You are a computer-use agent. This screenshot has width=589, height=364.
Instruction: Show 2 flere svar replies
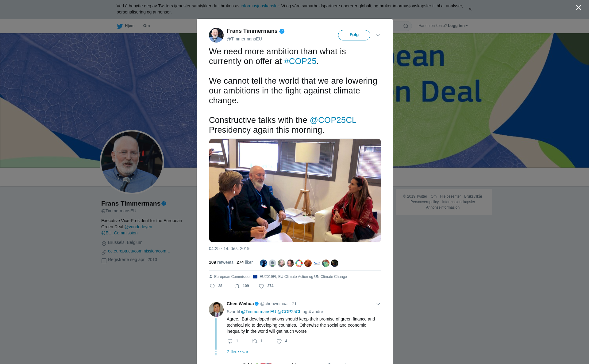237,352
